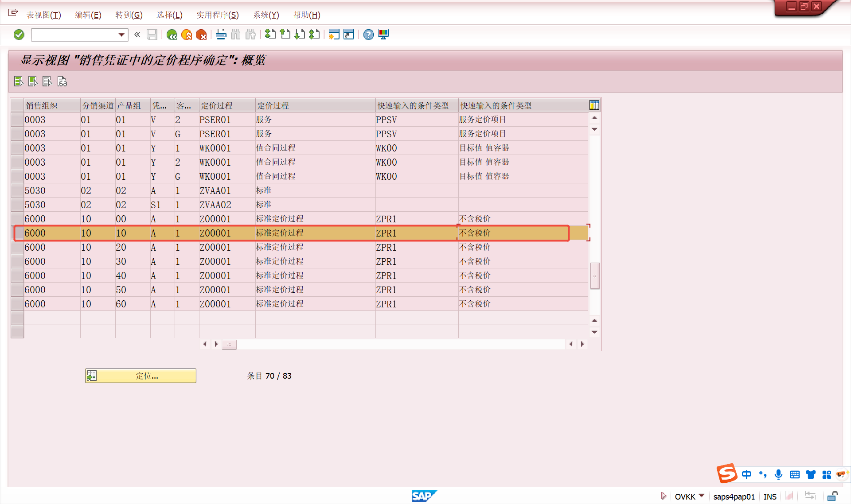
Task: Toggle row selector for first 0003 row
Action: 17,120
